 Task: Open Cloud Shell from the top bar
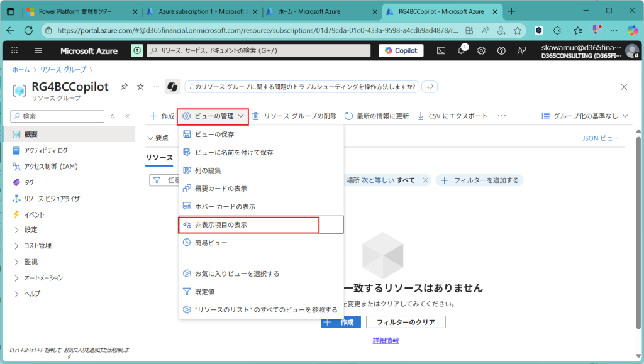(441, 50)
